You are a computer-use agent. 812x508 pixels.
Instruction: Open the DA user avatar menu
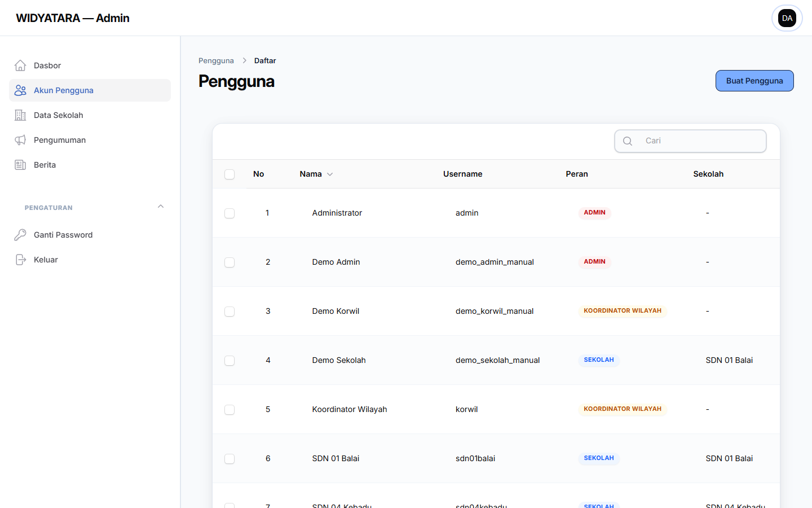point(787,18)
